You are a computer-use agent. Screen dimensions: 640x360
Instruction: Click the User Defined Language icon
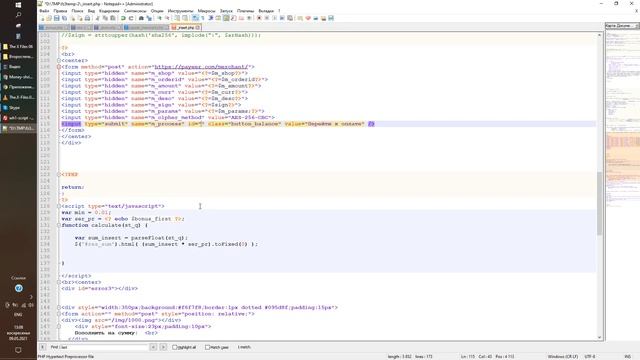point(218,18)
